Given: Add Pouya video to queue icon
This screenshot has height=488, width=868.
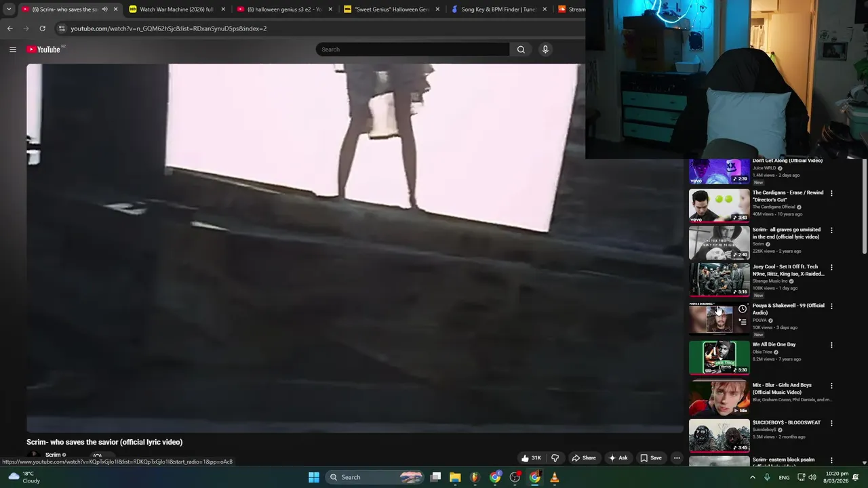Looking at the screenshot, I should [x=743, y=322].
